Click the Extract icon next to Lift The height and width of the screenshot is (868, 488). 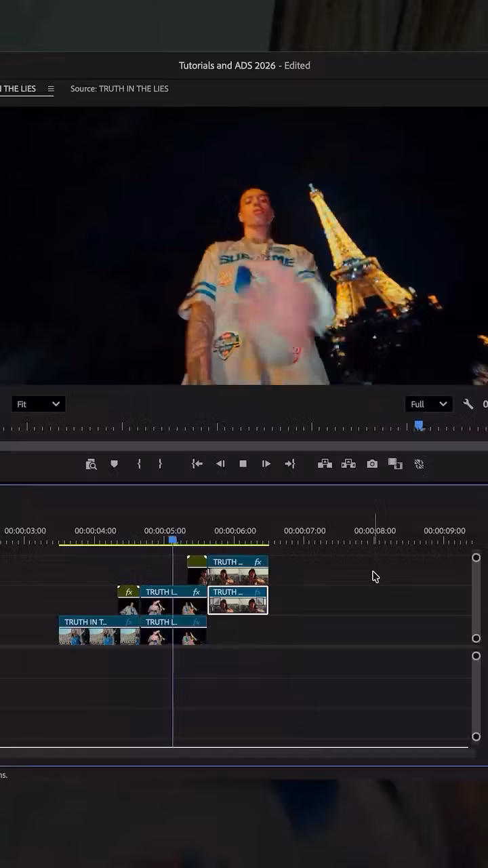[348, 464]
